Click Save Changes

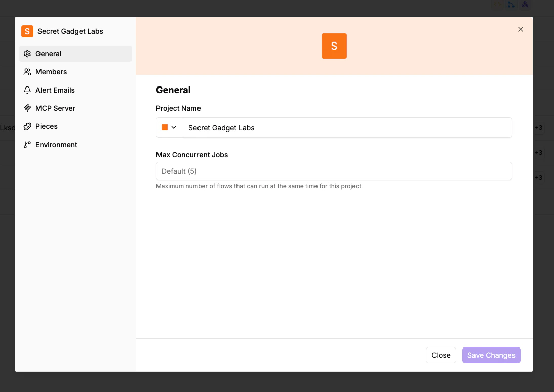click(491, 355)
